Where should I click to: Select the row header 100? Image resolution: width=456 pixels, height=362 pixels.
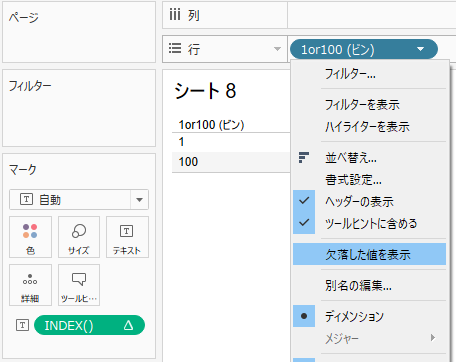[x=188, y=162]
